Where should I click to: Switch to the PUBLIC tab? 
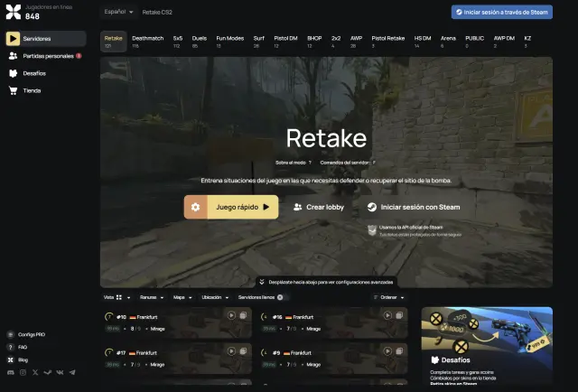475,42
